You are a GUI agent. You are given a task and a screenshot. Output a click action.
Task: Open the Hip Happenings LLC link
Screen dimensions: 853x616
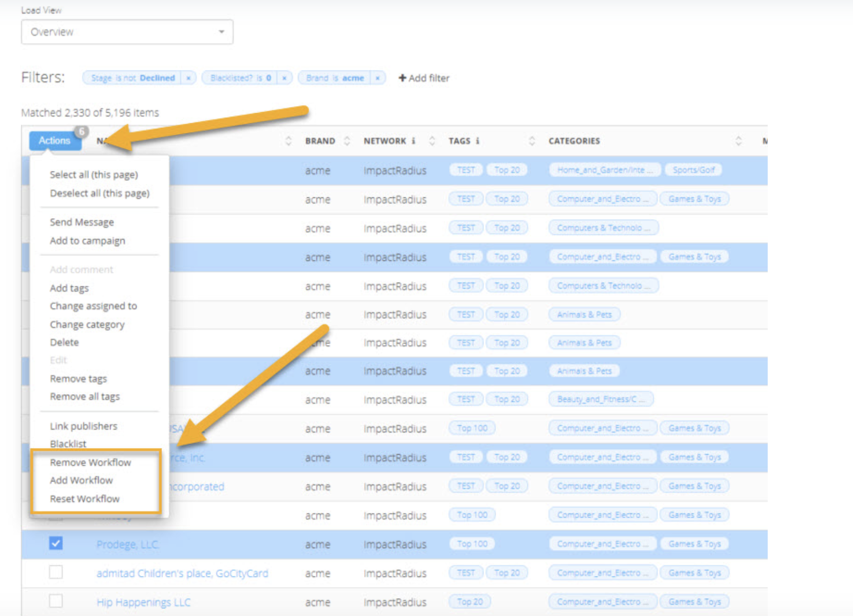(x=143, y=602)
